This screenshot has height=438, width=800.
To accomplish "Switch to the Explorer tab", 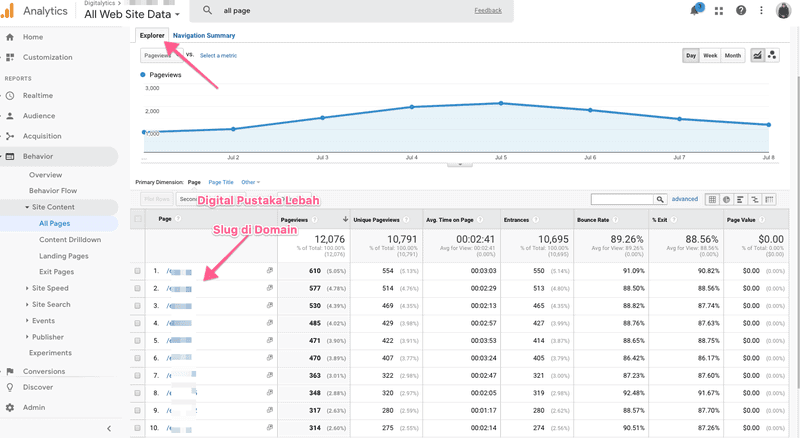I will pyautogui.click(x=152, y=35).
